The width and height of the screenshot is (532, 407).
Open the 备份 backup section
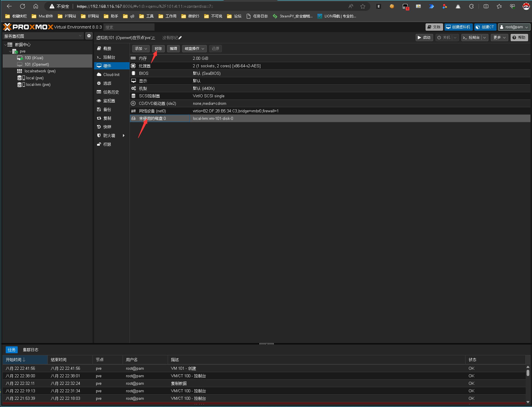[x=107, y=109]
